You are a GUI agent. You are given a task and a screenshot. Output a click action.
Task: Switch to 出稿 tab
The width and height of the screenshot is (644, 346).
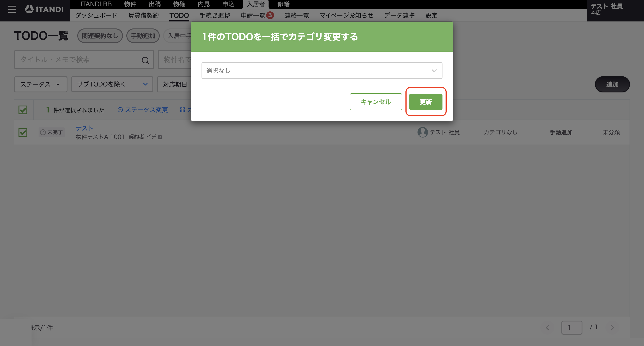click(155, 4)
